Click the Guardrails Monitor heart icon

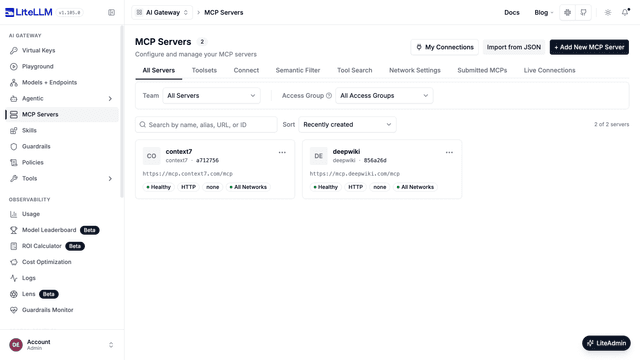(x=14, y=310)
